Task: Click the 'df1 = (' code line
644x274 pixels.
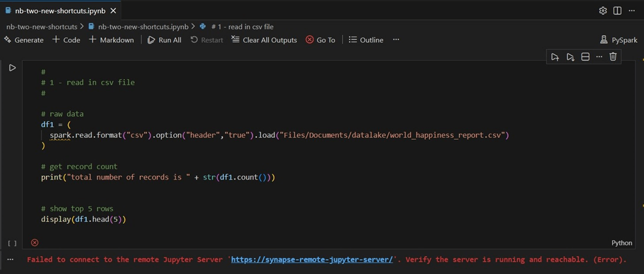Action: (56, 124)
